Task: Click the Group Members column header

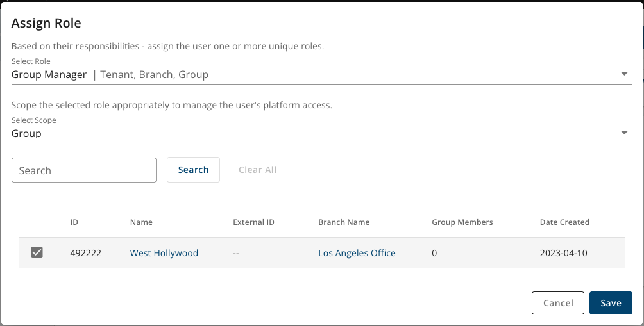Action: point(462,222)
